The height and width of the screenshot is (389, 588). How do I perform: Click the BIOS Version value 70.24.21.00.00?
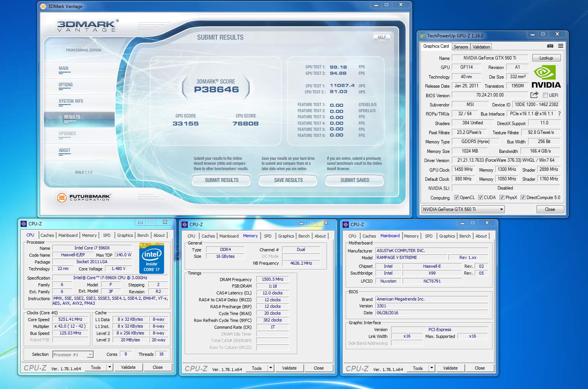pyautogui.click(x=490, y=95)
